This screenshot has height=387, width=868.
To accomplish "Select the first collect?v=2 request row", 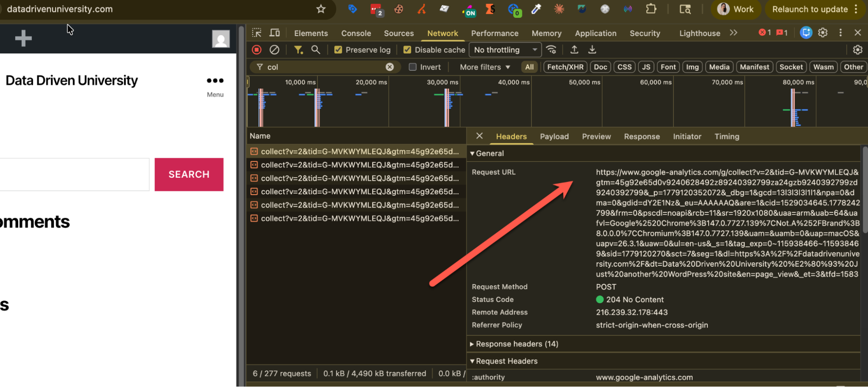I will coord(356,152).
